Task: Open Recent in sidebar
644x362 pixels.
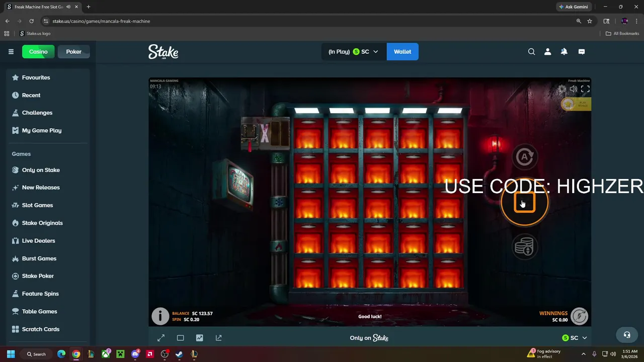Action: click(48, 95)
